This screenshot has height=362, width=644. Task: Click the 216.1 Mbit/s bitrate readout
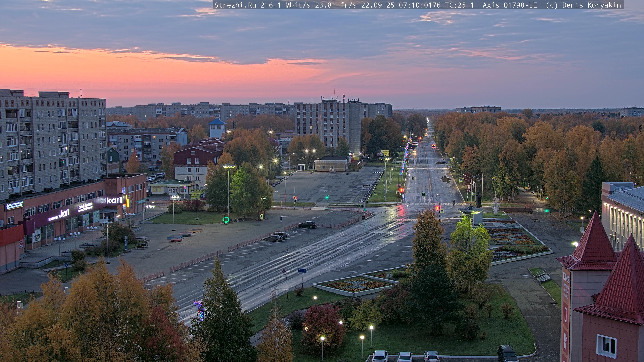tap(285, 5)
